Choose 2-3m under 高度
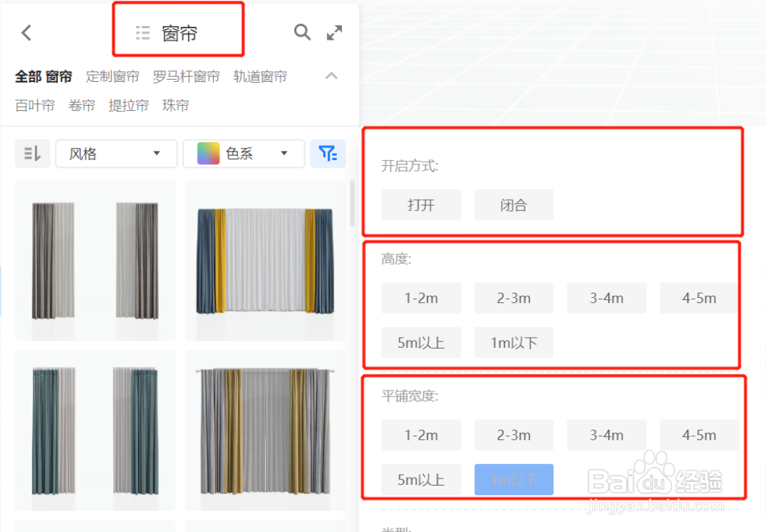Image resolution: width=766 pixels, height=532 pixels. pyautogui.click(x=514, y=298)
